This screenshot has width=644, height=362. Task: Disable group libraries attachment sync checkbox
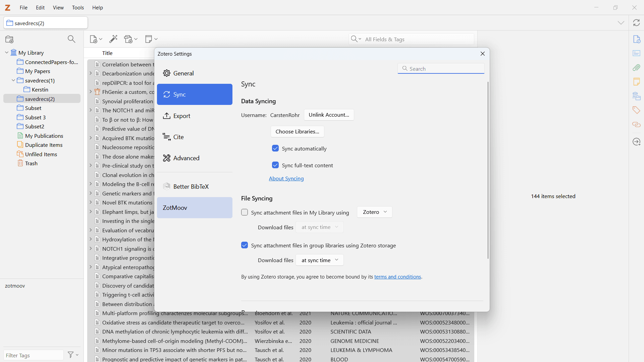click(245, 245)
